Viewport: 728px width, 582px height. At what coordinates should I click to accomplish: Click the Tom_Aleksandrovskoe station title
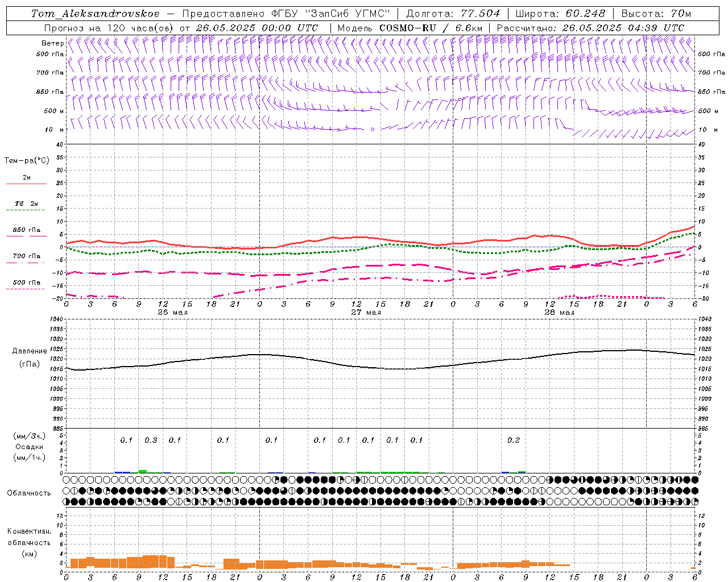pyautogui.click(x=96, y=14)
